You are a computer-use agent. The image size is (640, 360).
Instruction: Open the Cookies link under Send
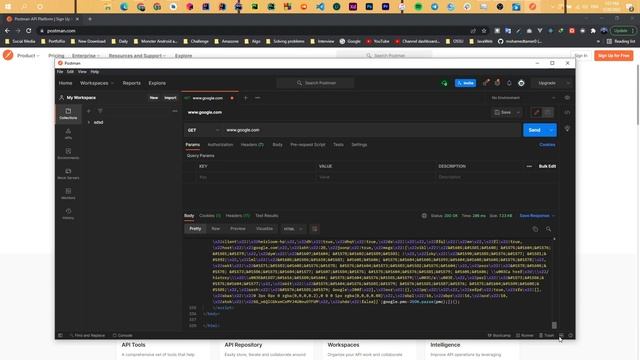[547, 145]
